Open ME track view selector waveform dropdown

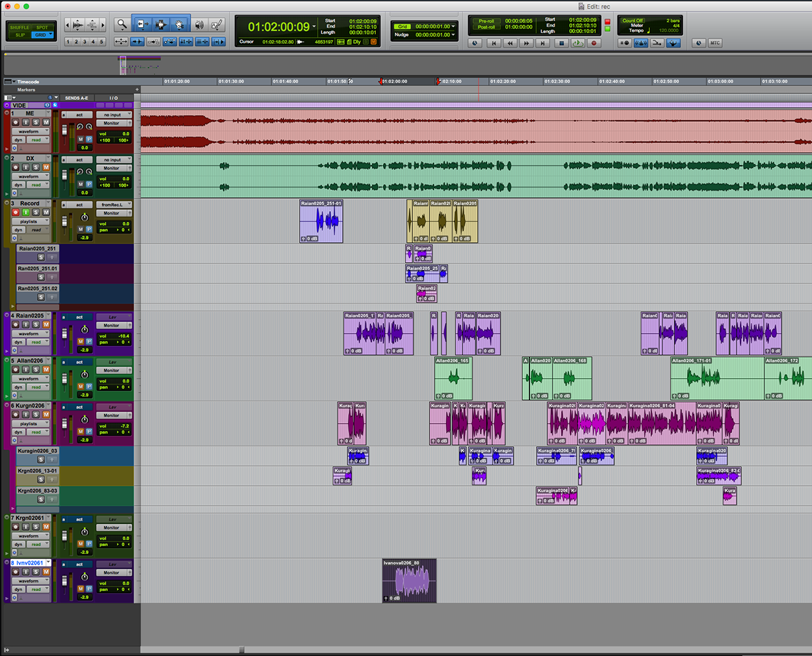(30, 131)
